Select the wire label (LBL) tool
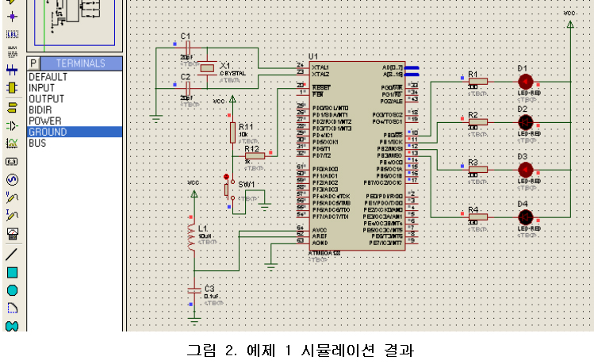This screenshot has width=594, height=364. pyautogui.click(x=12, y=34)
